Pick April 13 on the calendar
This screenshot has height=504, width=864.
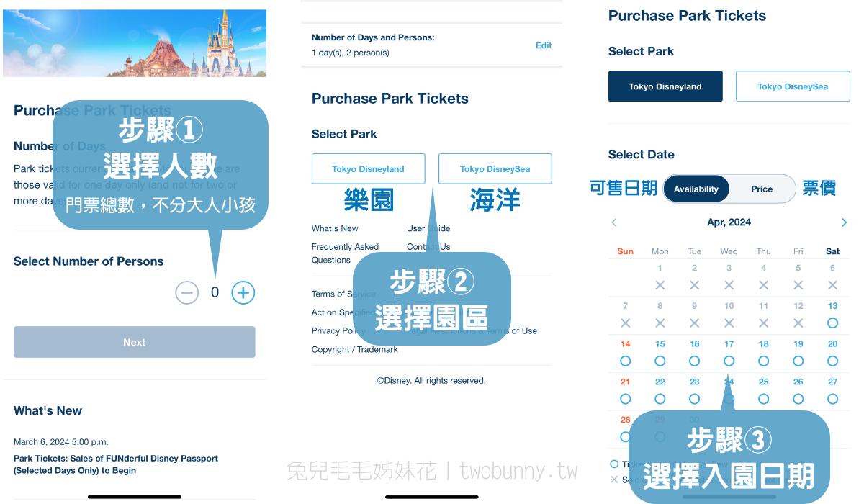833,315
